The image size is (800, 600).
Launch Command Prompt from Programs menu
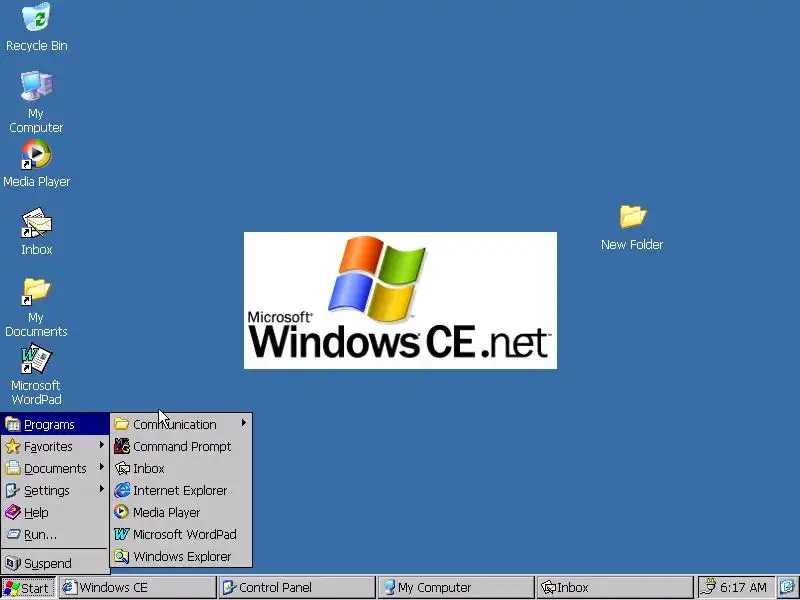181,446
